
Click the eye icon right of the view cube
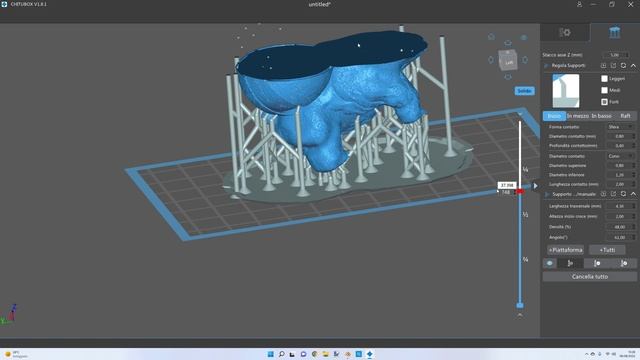coord(524,38)
